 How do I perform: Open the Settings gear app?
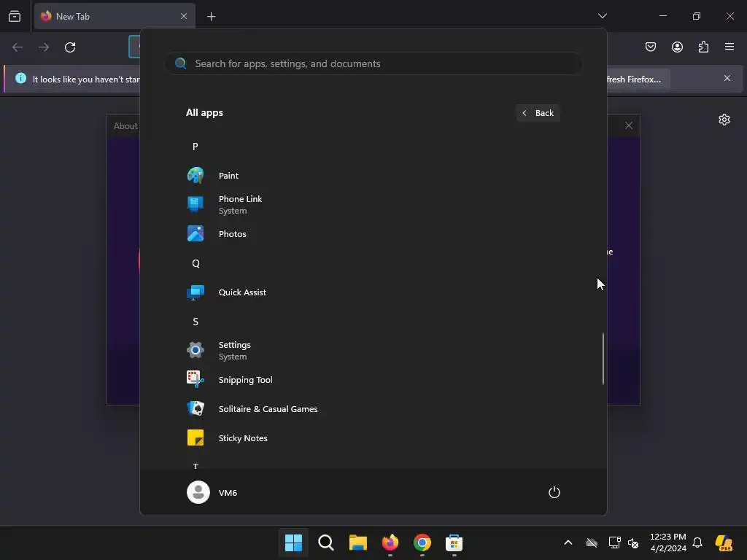(196, 351)
